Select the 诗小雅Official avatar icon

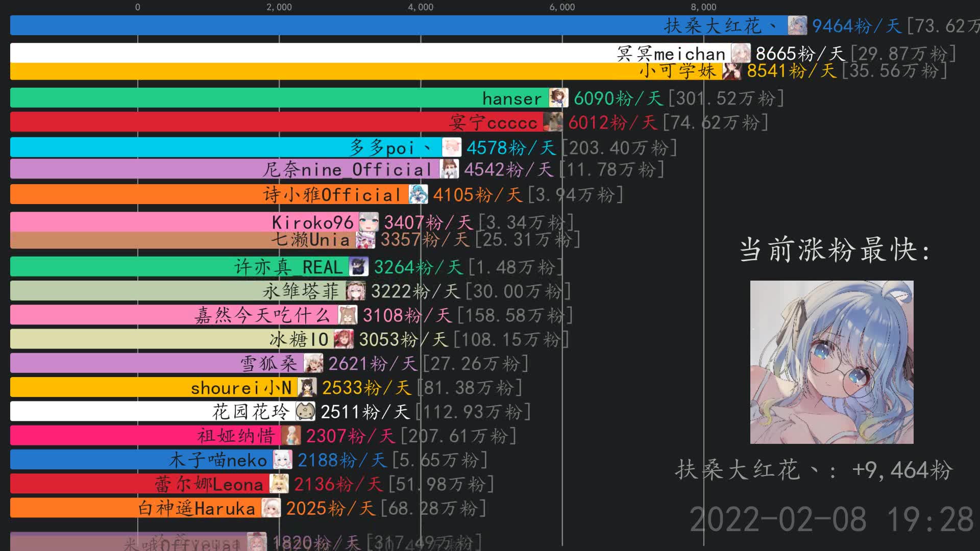419,194
